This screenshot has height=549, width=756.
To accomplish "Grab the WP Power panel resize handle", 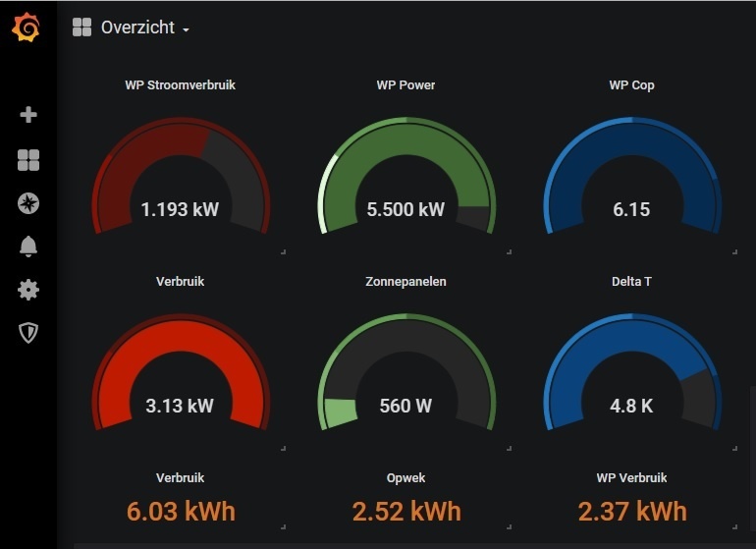I will tap(509, 251).
